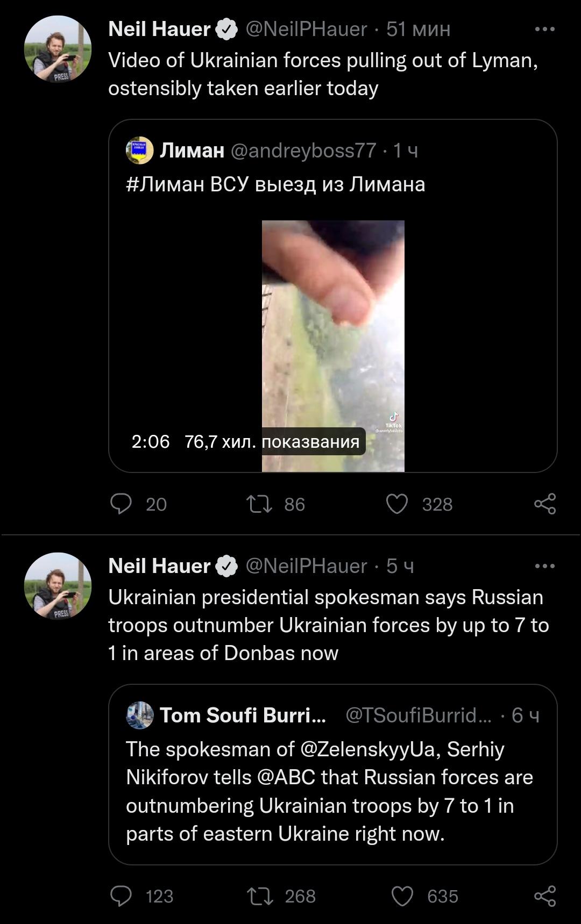The image size is (581, 924).
Task: Open the #Лиман hashtag
Action: [x=165, y=184]
